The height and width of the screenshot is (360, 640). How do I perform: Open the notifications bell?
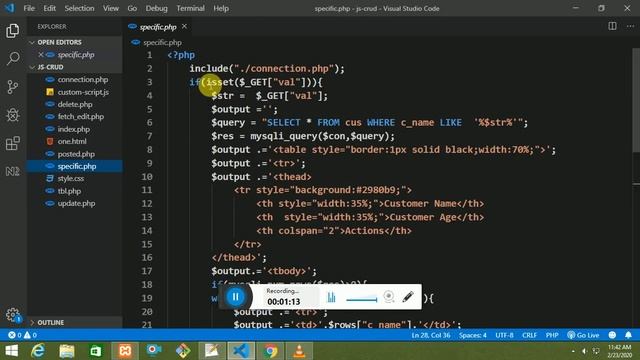628,335
